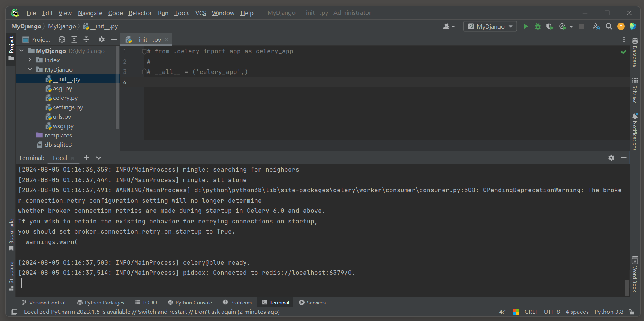Hide the Project tool window

point(114,39)
